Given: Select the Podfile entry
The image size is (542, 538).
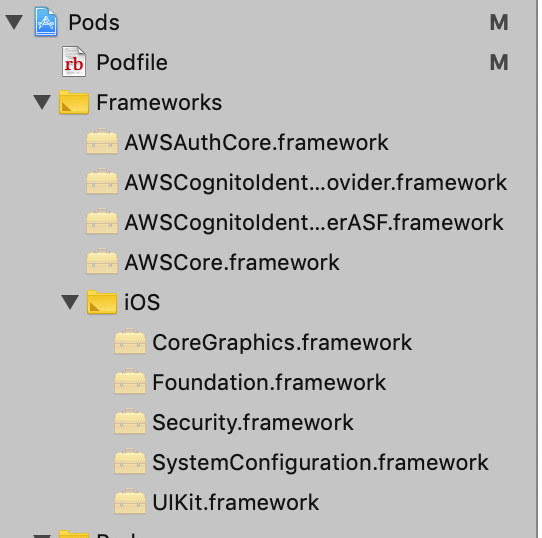Looking at the screenshot, I should tap(132, 63).
